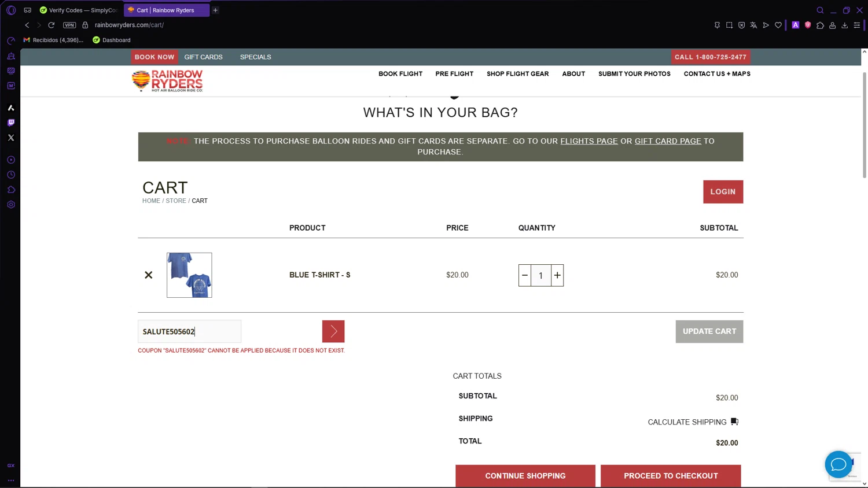
Task: Switch to the Verify Codes SimplyCodes tab
Action: click(79, 10)
